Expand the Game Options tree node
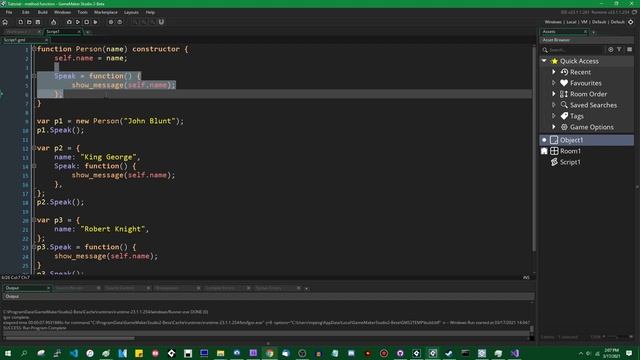 tap(553, 127)
